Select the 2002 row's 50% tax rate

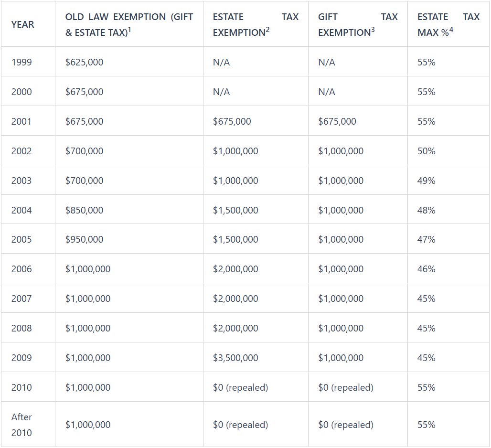point(426,151)
